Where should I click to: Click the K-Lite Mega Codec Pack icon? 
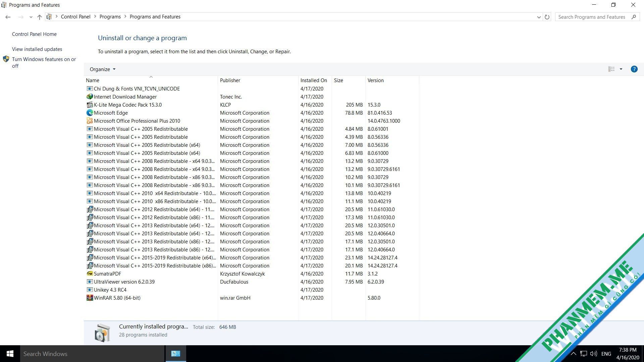[x=90, y=105]
